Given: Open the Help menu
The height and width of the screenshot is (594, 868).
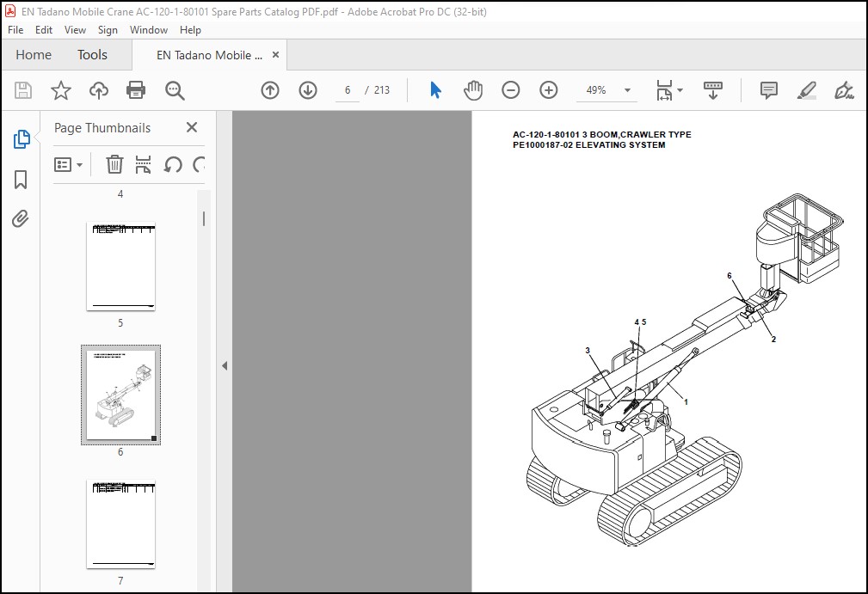Looking at the screenshot, I should pyautogui.click(x=190, y=30).
